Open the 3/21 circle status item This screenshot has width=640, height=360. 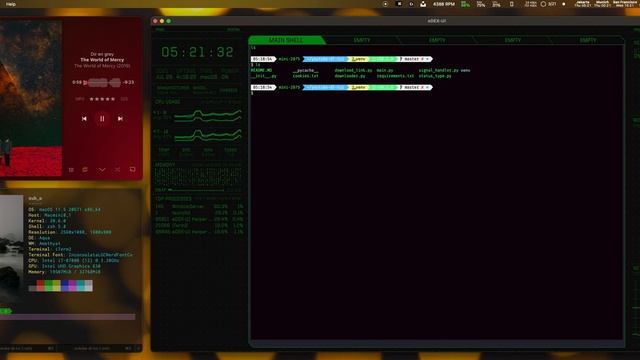[548, 4]
